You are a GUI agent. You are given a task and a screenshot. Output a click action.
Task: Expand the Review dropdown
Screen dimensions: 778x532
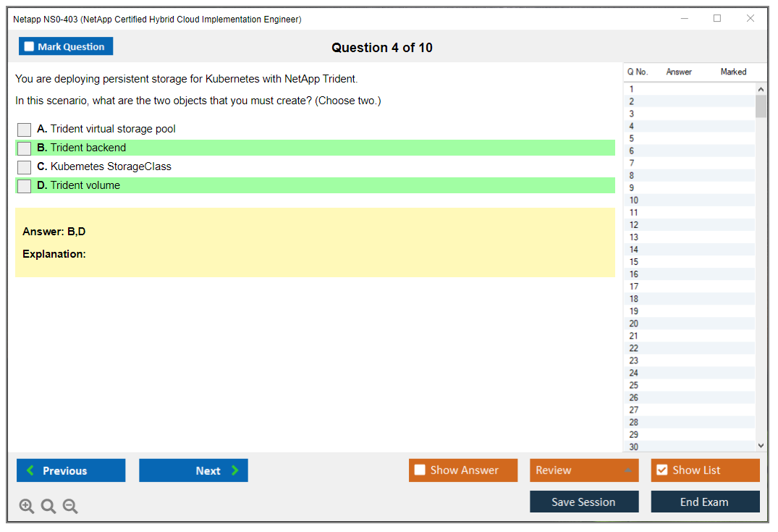627,470
